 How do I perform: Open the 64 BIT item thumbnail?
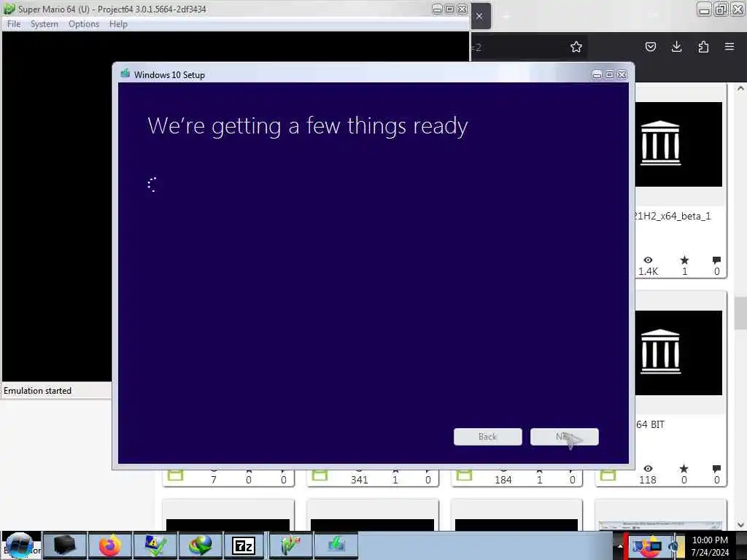click(x=678, y=353)
